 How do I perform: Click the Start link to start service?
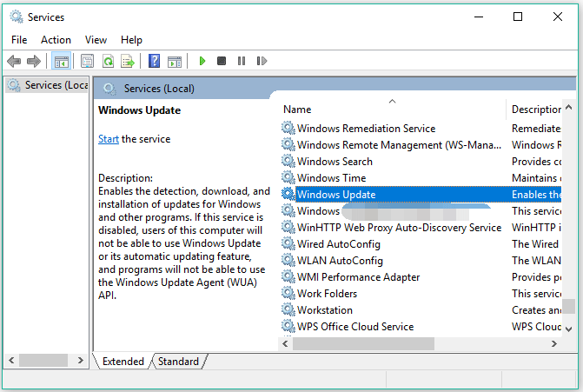click(109, 139)
